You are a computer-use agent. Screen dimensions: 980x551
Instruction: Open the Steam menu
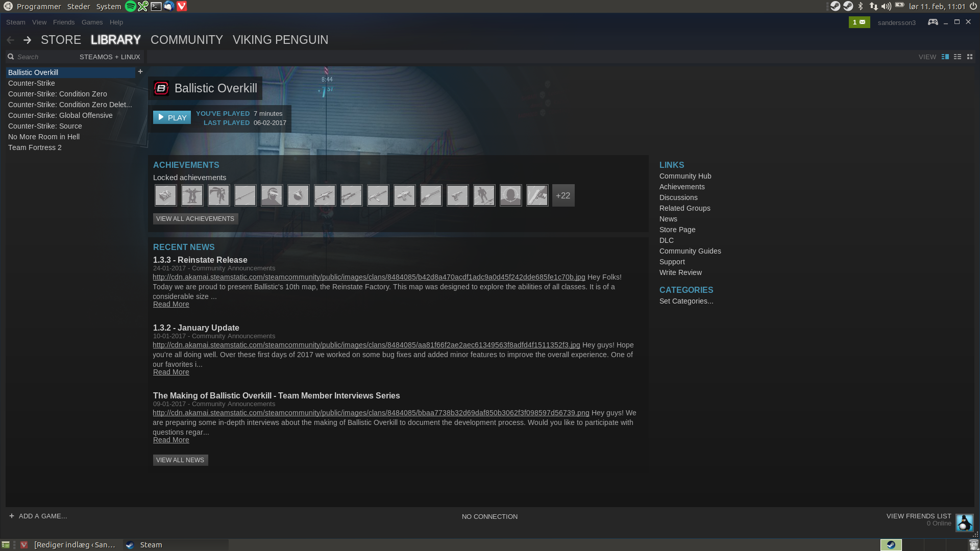tap(16, 22)
